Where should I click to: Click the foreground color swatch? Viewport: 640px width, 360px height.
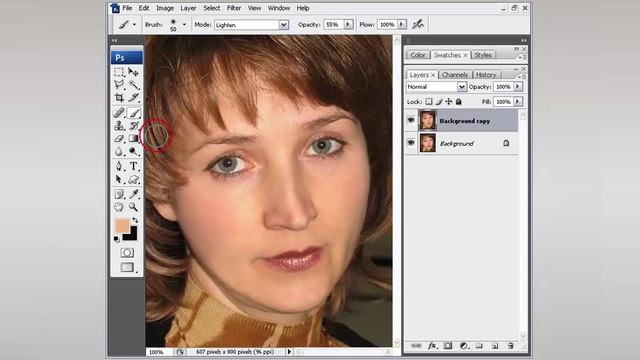(122, 225)
